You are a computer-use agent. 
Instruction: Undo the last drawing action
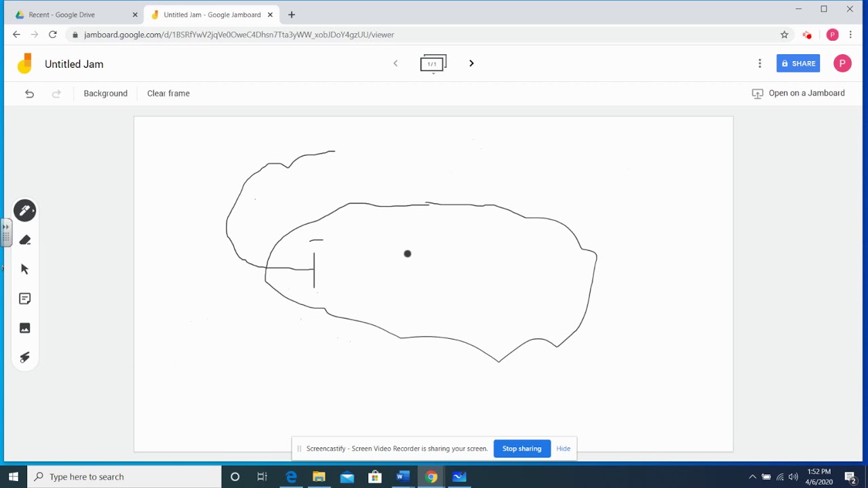click(29, 94)
